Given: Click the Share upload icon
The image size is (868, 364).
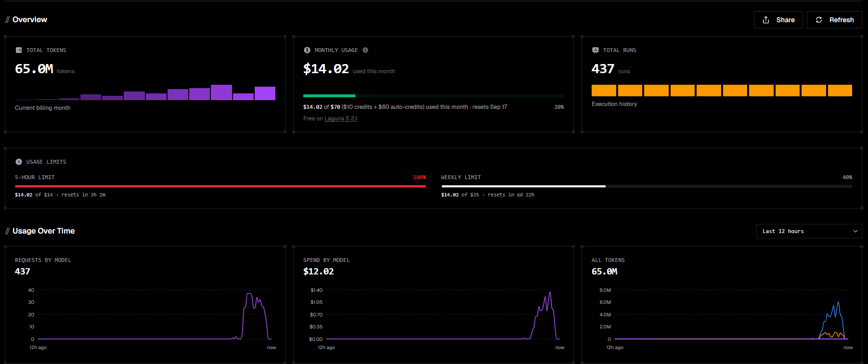Looking at the screenshot, I should 766,20.
